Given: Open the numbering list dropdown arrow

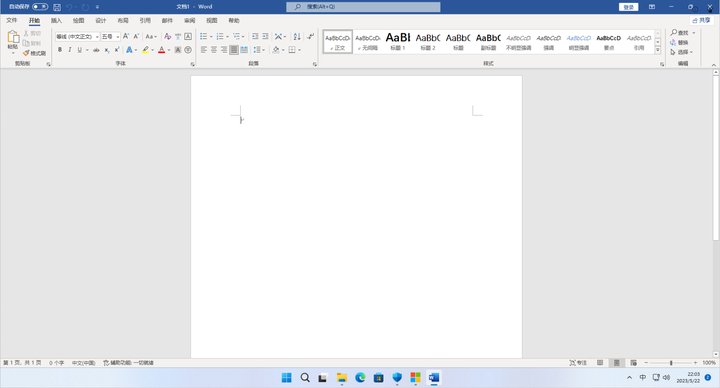Looking at the screenshot, I should (x=227, y=37).
